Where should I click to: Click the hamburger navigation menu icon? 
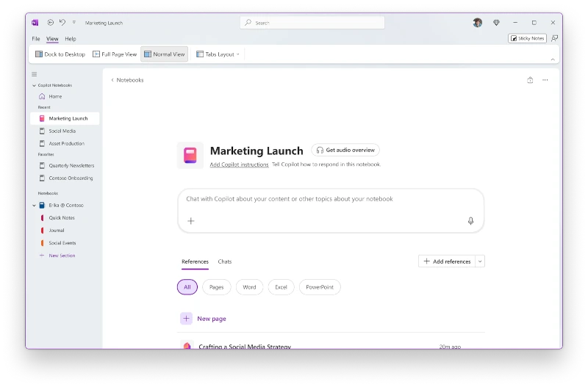34,74
